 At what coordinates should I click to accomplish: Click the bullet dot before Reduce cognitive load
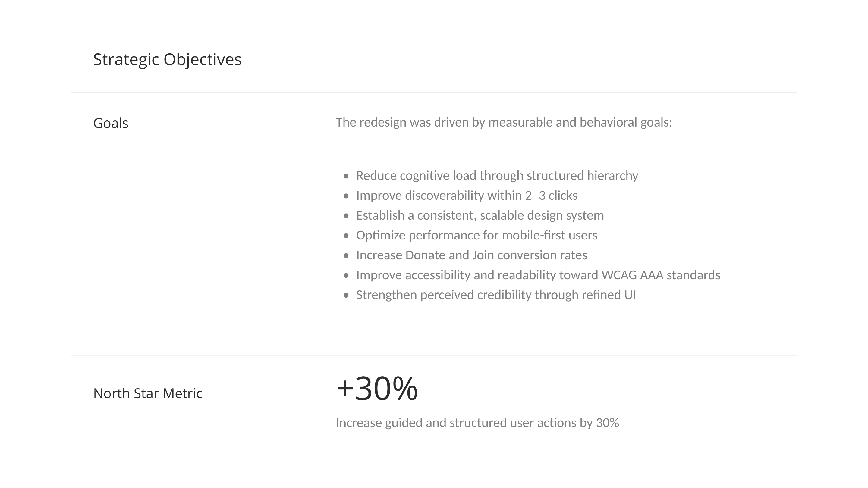(x=346, y=176)
